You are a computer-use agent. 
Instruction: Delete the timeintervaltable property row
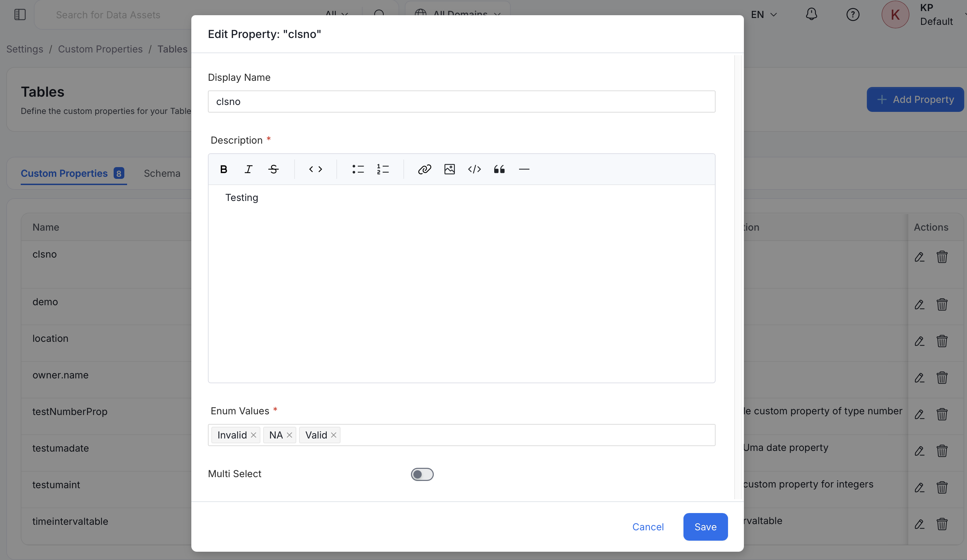942,524
